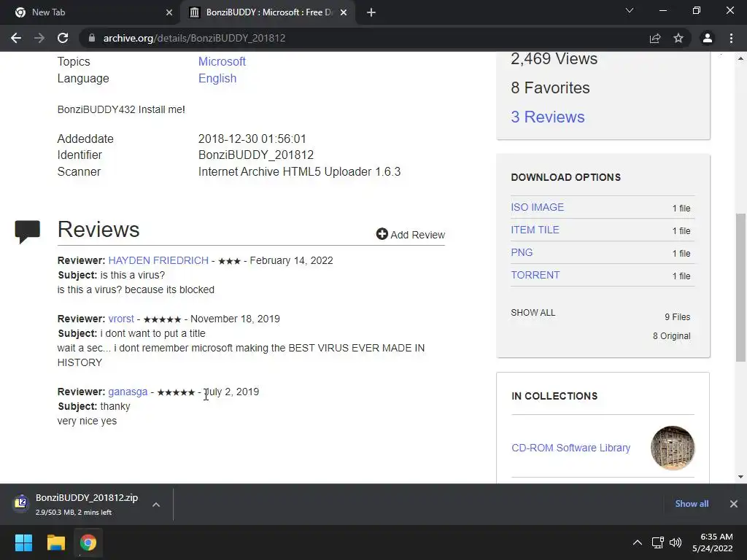Open the Microsoft topic link
Image resolution: width=747 pixels, height=560 pixels.
coord(222,61)
